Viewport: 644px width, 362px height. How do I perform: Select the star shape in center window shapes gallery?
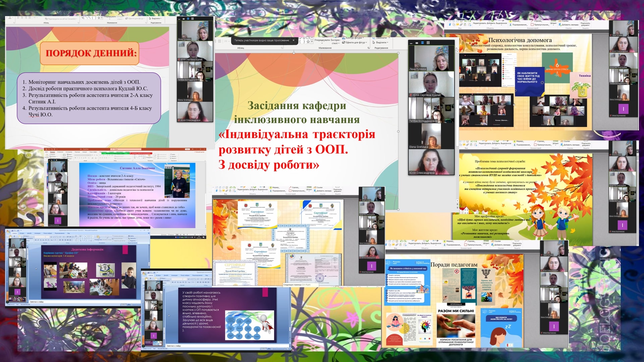pyautogui.click(x=308, y=42)
